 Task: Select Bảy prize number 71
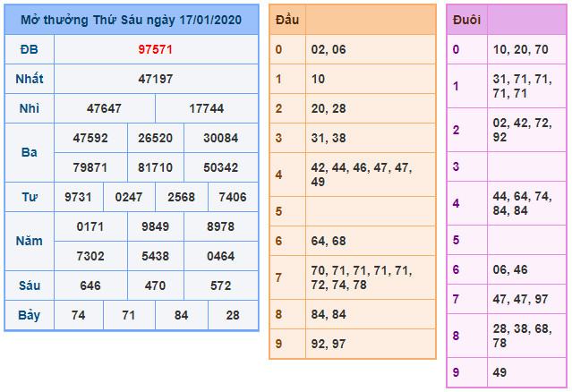click(x=129, y=315)
